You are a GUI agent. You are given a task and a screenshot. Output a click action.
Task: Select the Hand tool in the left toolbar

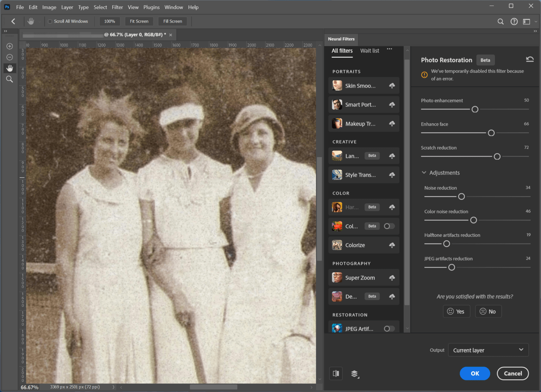(10, 68)
